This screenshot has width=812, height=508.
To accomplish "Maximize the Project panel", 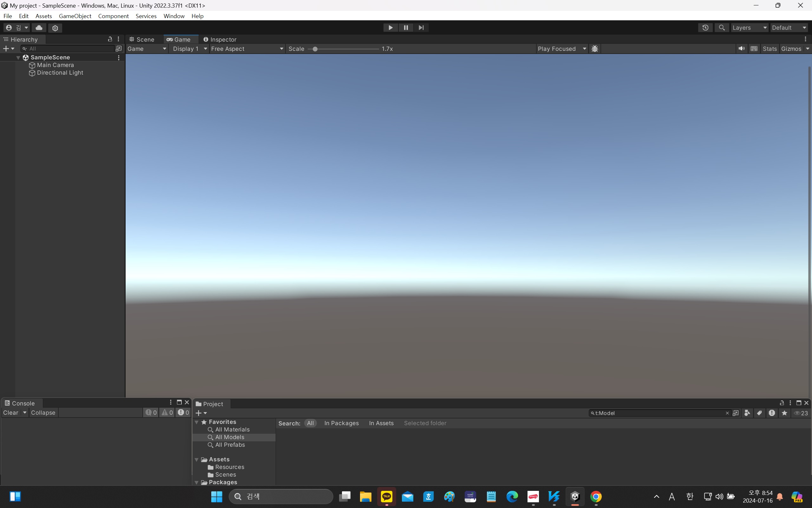I will (799, 403).
